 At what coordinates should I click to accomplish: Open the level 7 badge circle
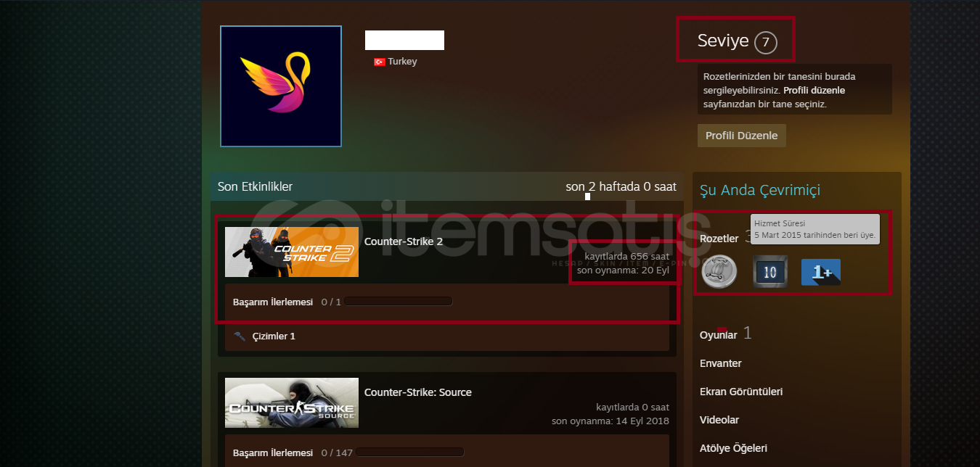[765, 43]
